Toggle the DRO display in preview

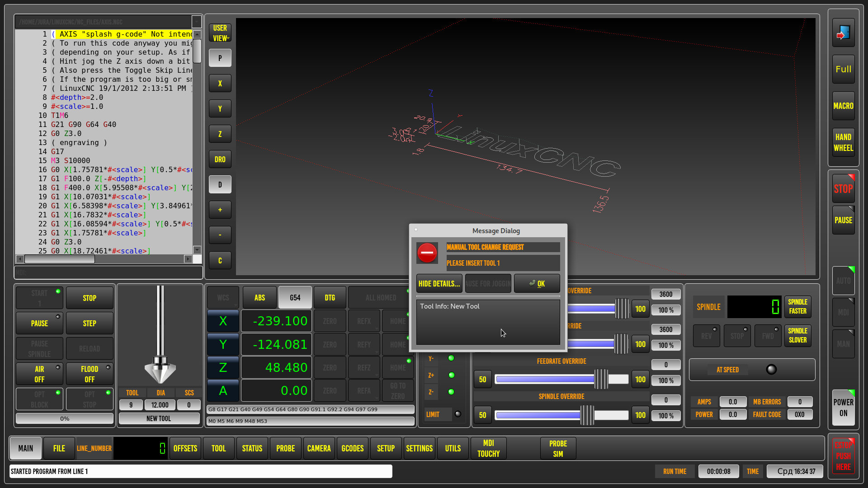220,160
